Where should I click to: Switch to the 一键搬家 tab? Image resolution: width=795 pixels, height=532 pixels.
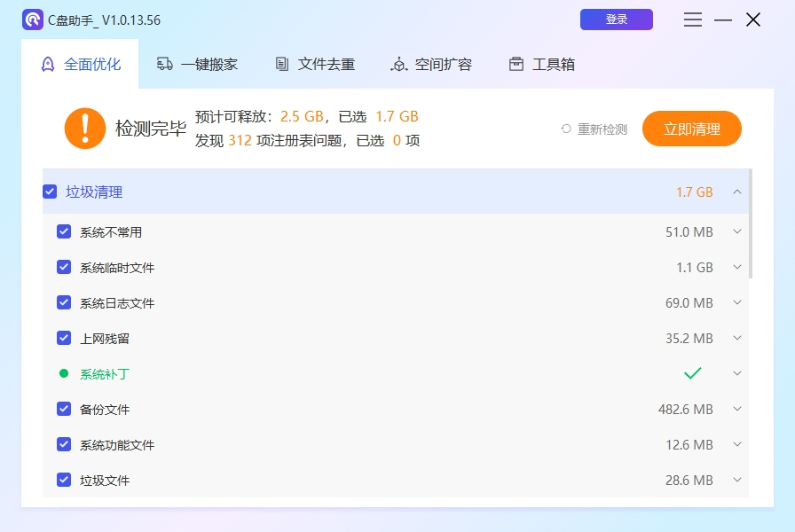[x=197, y=64]
